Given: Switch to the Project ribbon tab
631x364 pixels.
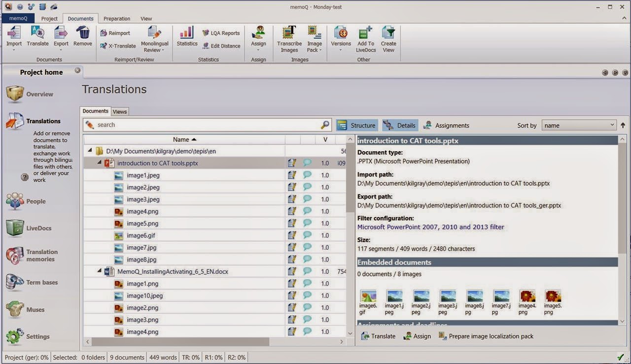Looking at the screenshot, I should point(49,18).
